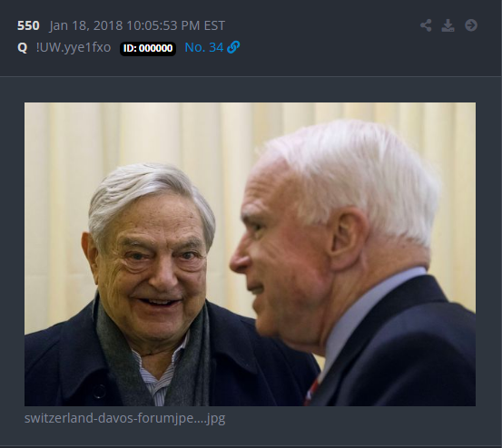Click the empty header area beside No. 34
Image resolution: width=502 pixels, height=448 pixels.
(330, 48)
